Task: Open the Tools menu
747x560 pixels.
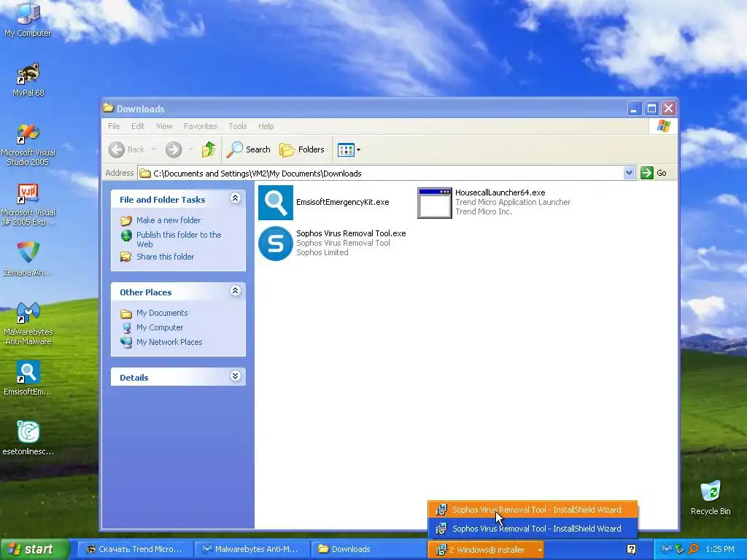Action: pyautogui.click(x=237, y=126)
